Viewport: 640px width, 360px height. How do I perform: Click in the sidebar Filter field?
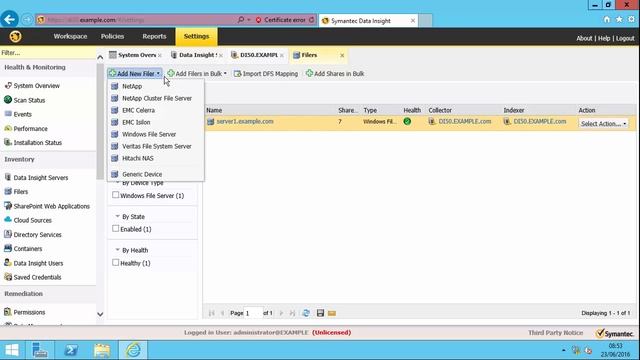click(x=48, y=53)
